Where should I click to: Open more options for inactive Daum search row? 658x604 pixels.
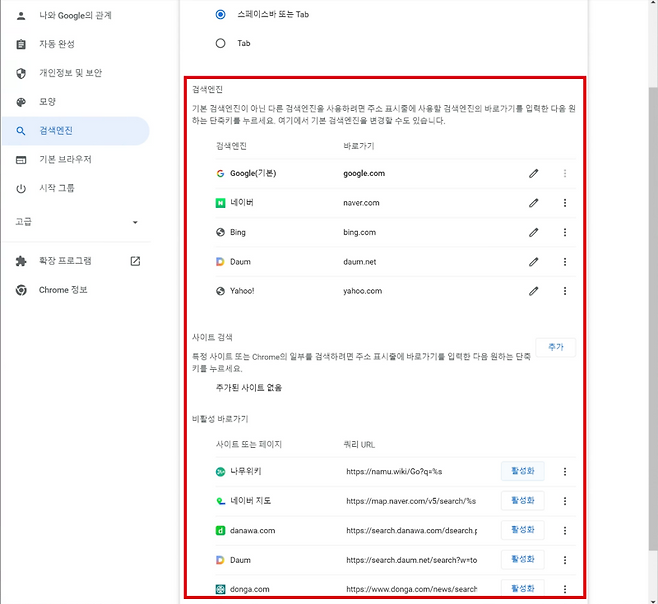(565, 560)
